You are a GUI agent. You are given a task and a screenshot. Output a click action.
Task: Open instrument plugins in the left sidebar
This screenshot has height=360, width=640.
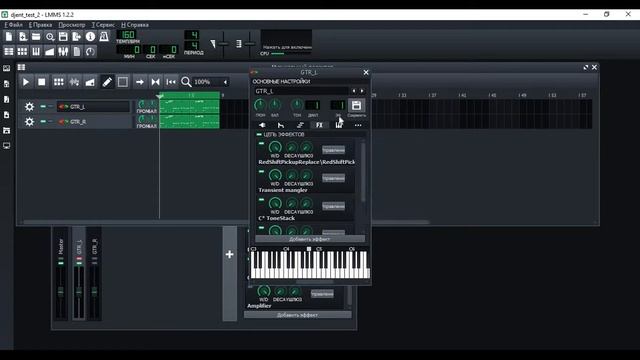[7, 68]
